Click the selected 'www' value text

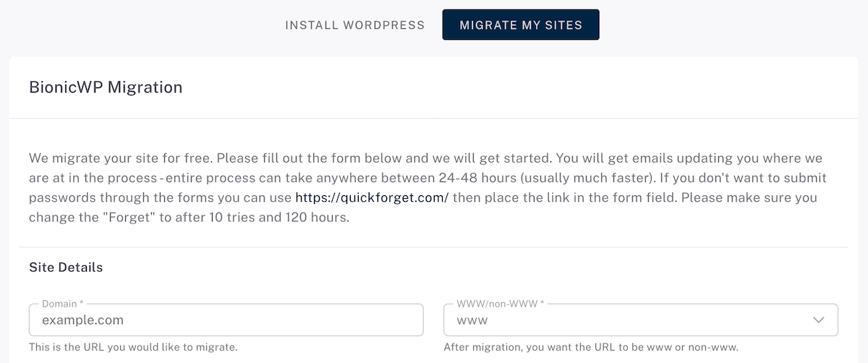pos(472,320)
